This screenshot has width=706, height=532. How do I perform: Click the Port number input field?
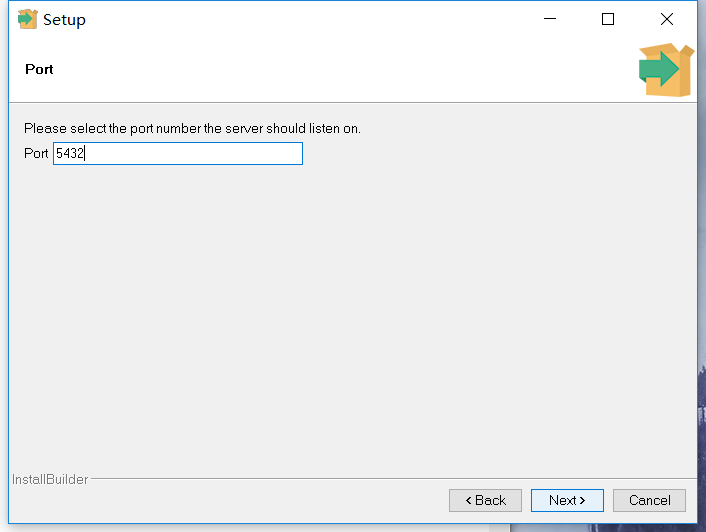[x=178, y=153]
